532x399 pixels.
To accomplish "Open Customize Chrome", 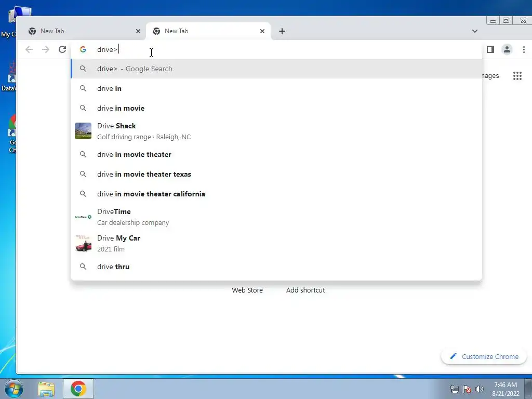I will click(x=484, y=356).
